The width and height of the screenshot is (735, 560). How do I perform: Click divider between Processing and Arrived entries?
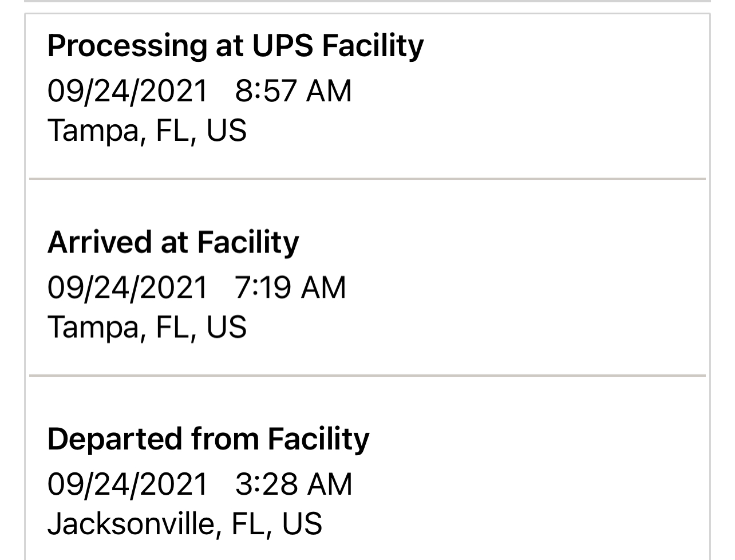[x=367, y=179]
